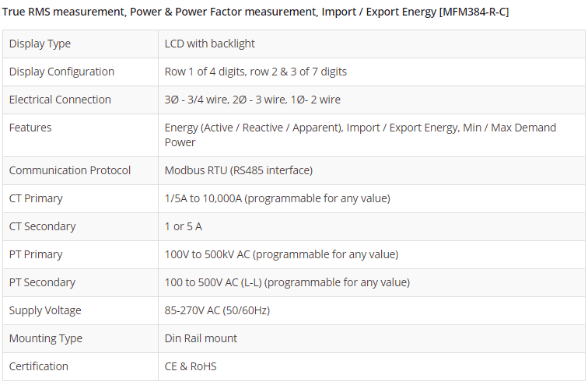Click the Display Type label cell
The width and height of the screenshot is (588, 385).
pos(40,44)
